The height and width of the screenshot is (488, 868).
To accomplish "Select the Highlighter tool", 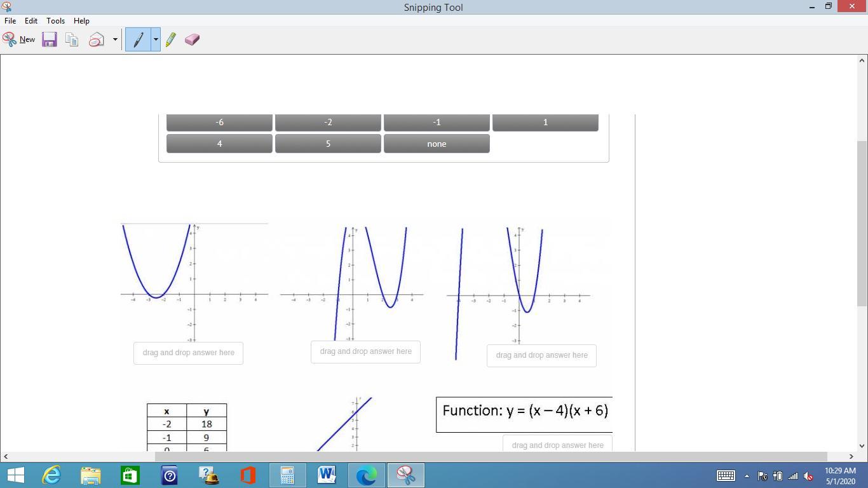I will [170, 39].
